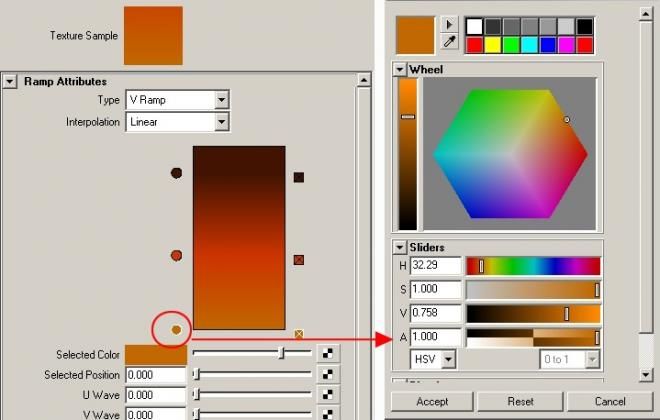This screenshot has width=660, height=420.
Task: Click the H hue value field
Action: [436, 266]
